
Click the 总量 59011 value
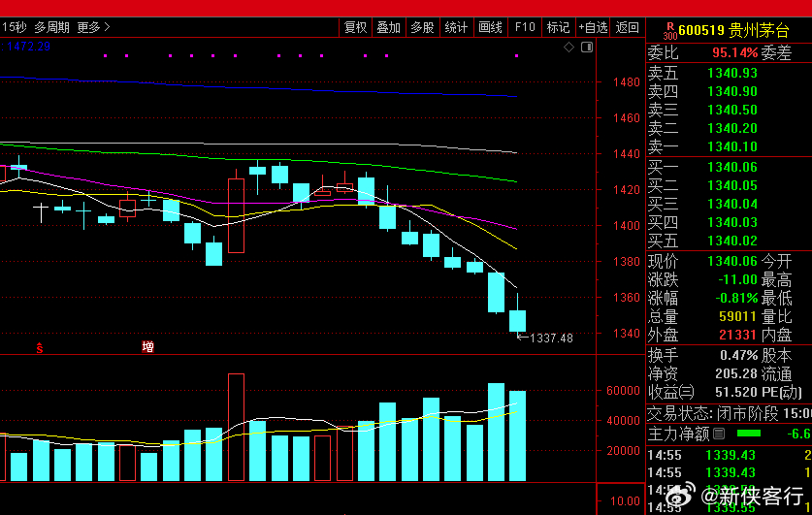738,317
